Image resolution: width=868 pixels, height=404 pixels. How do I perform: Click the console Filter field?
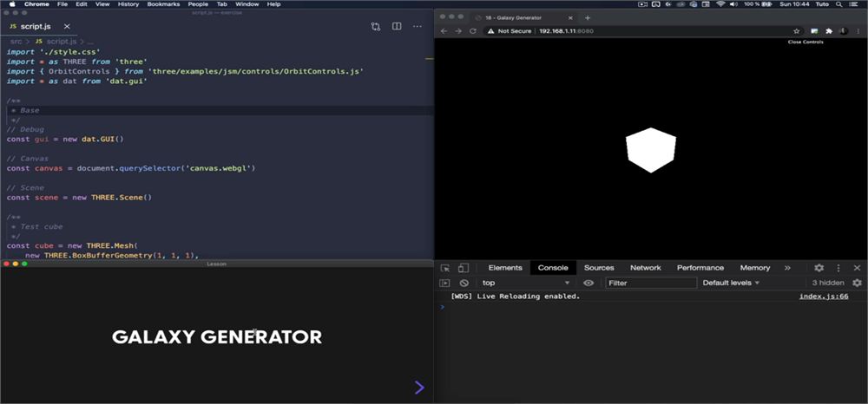(x=650, y=283)
